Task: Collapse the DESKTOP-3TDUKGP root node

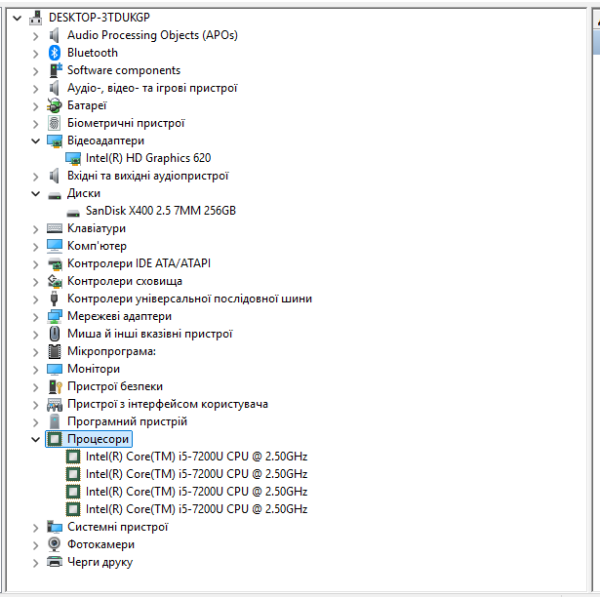Action: 17,18
